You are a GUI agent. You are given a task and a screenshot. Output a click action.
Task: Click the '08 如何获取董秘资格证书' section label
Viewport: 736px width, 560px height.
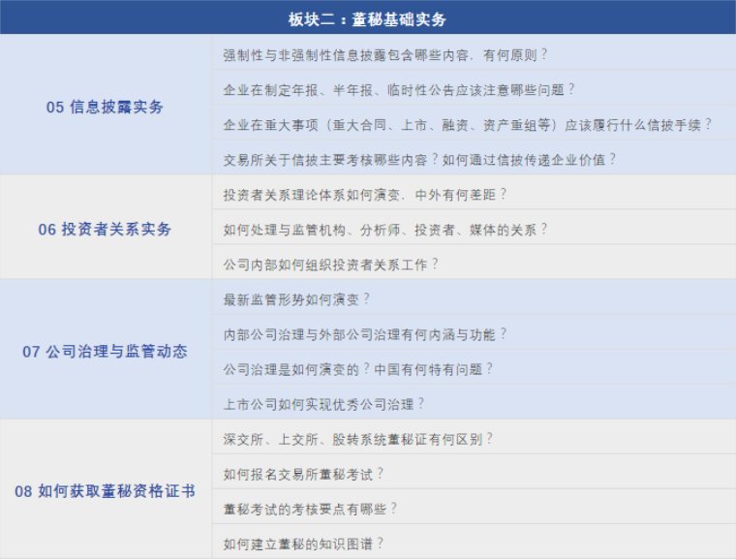105,491
